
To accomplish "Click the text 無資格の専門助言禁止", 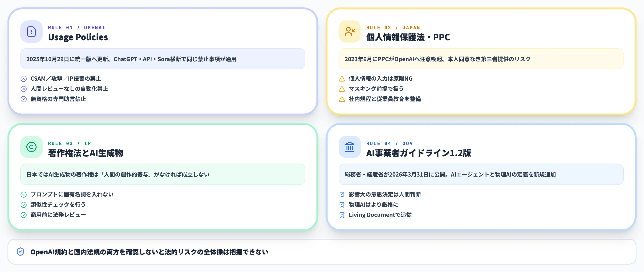I will (58, 99).
